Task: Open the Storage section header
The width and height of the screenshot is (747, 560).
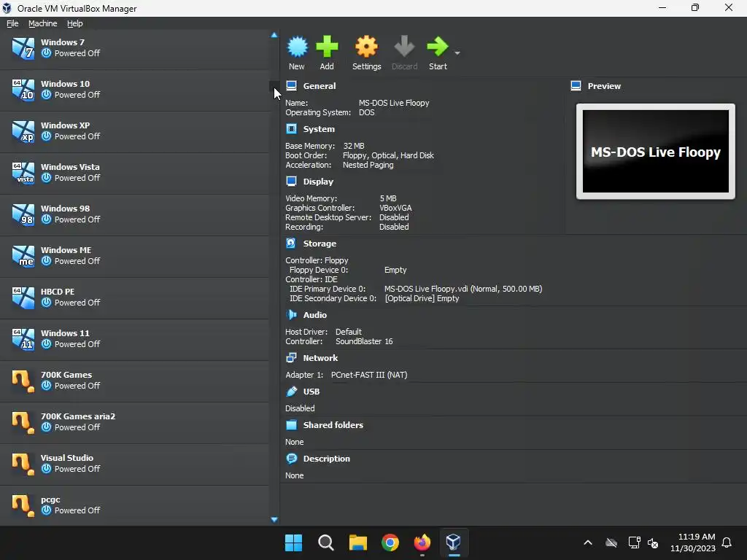Action: [320, 244]
